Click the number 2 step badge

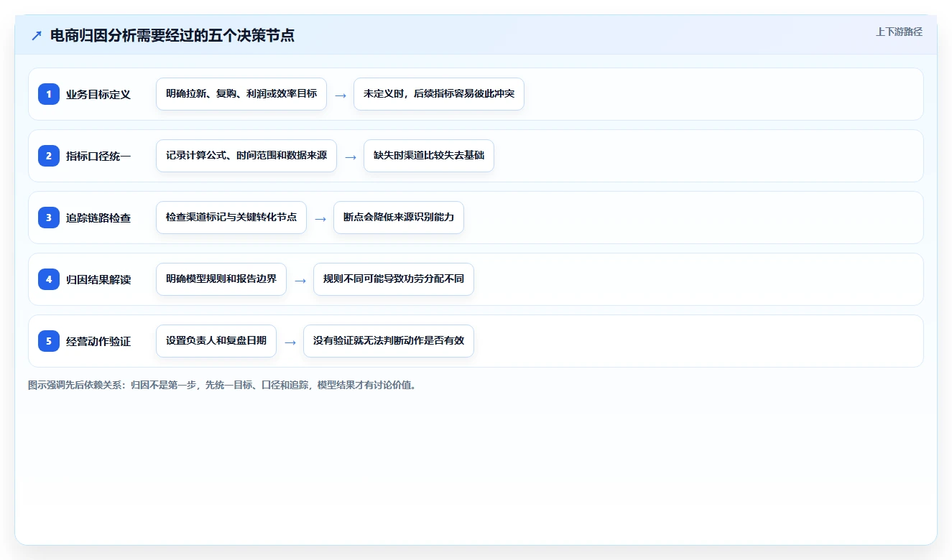pos(49,156)
